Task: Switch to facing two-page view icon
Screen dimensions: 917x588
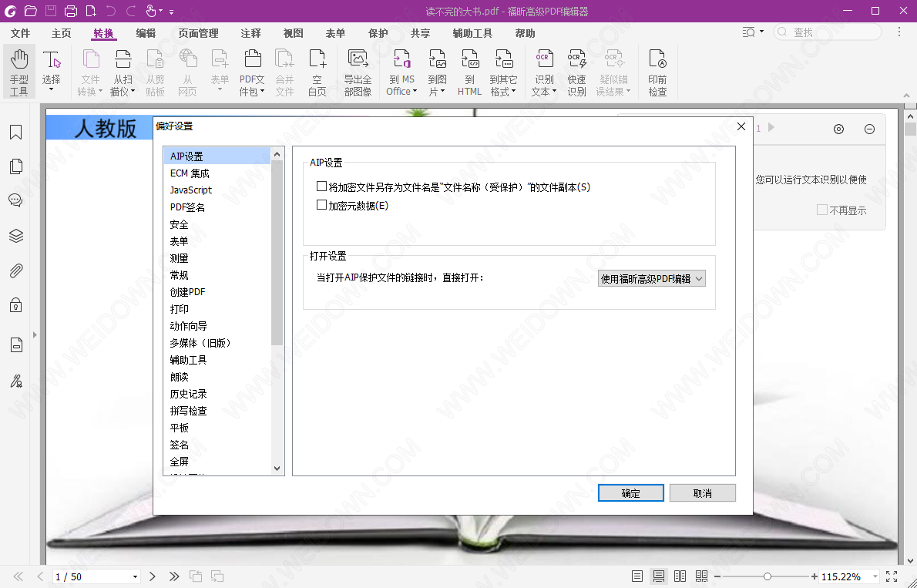Action: click(680, 576)
